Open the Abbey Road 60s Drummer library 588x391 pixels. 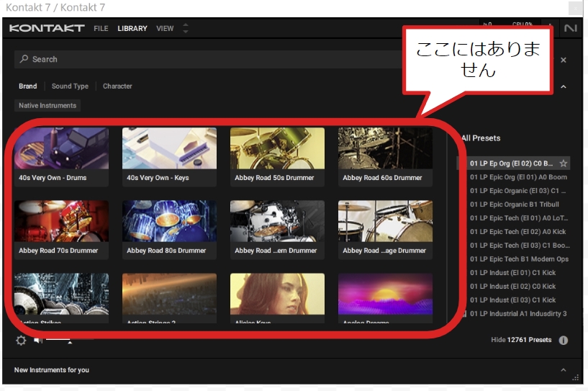coord(386,157)
